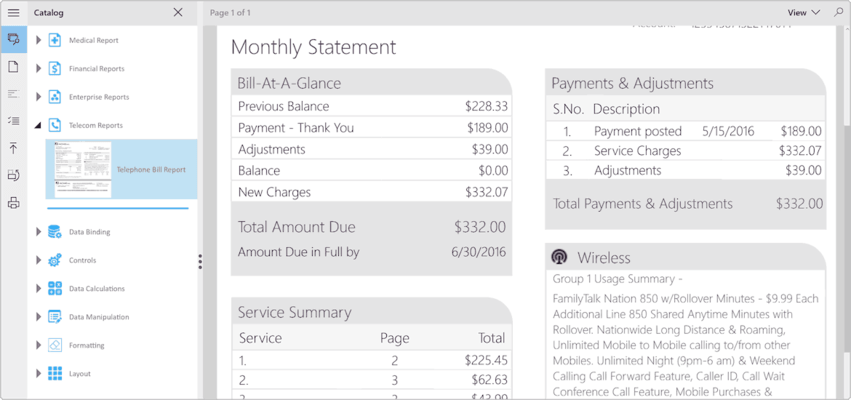Viewport: 851px width, 400px height.
Task: Click the panel splitter three-dot handle
Action: (200, 262)
